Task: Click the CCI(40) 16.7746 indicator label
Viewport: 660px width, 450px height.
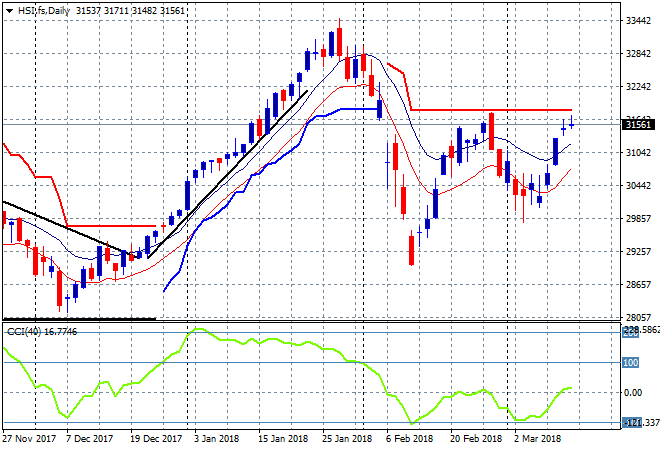Action: pyautogui.click(x=42, y=332)
